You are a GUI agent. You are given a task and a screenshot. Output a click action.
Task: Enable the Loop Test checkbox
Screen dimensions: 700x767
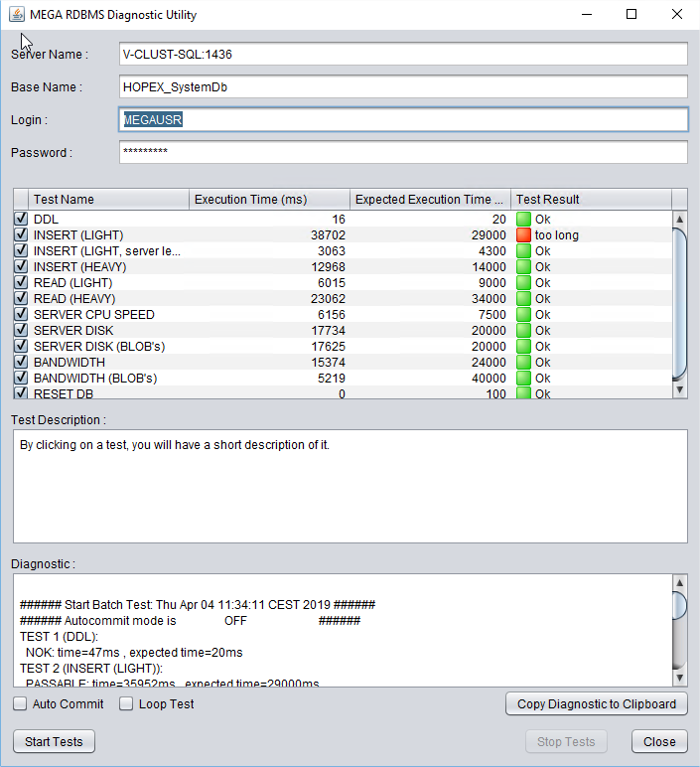126,704
